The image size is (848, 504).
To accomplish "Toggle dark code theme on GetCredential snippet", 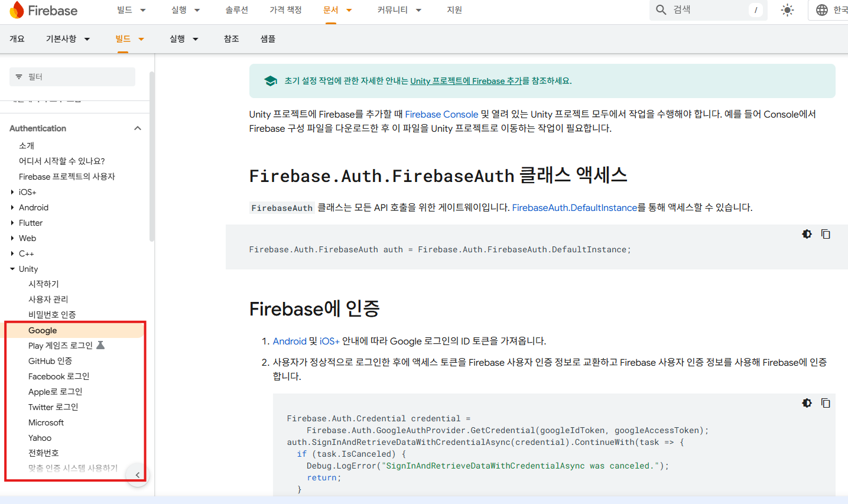I will [x=807, y=403].
